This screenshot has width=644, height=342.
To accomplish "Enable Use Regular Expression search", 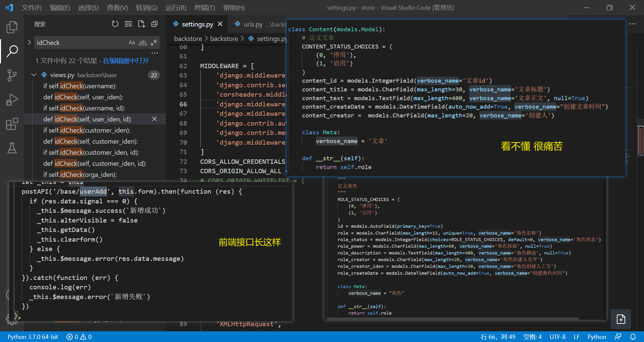I will pyautogui.click(x=154, y=43).
